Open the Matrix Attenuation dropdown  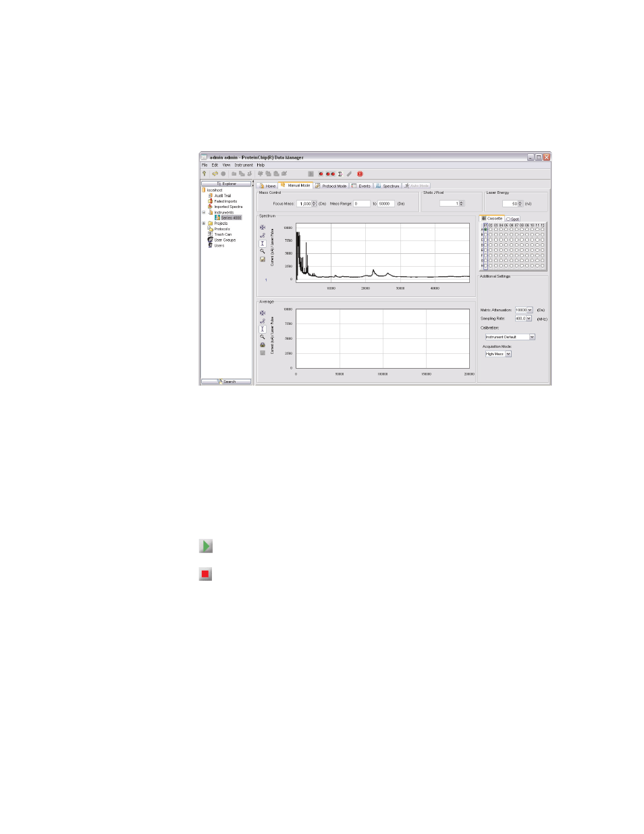coord(530,310)
